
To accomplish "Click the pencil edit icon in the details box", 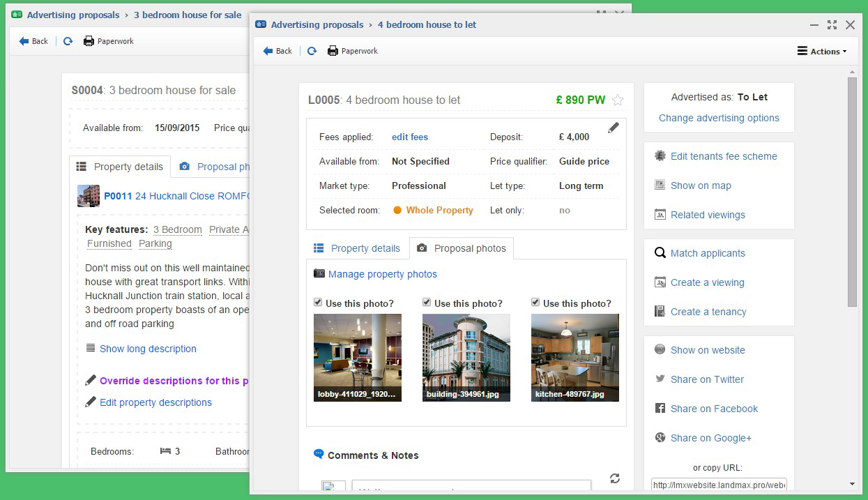I will coord(613,128).
